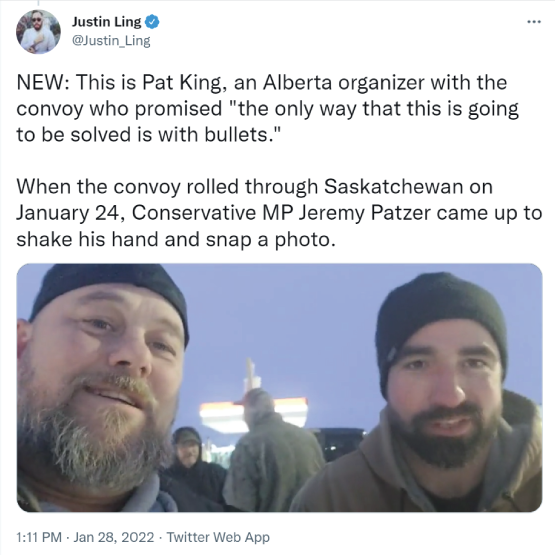Click the paragraph beginning 'When the convoy rolled'
This screenshot has height=555, width=555.
pos(279,213)
